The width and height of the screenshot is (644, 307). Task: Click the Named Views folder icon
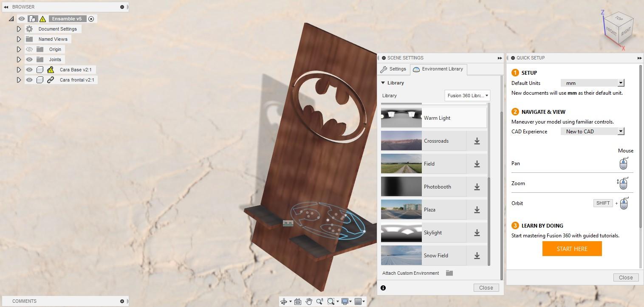click(29, 39)
